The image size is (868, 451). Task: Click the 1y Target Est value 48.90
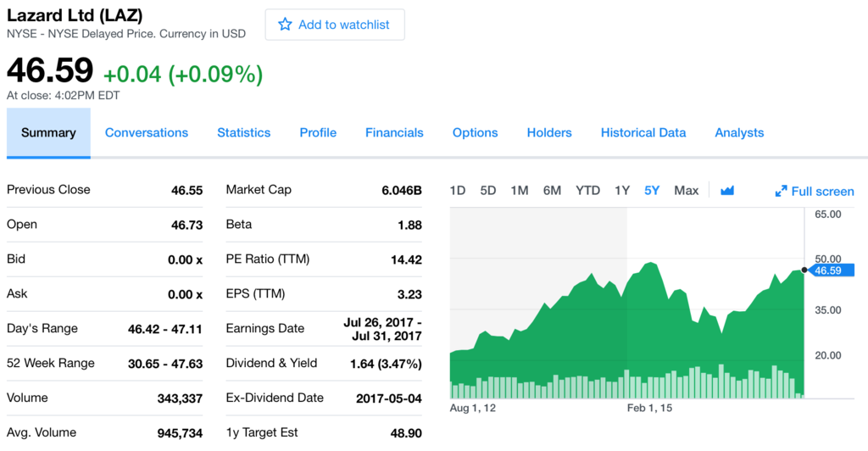tap(406, 433)
